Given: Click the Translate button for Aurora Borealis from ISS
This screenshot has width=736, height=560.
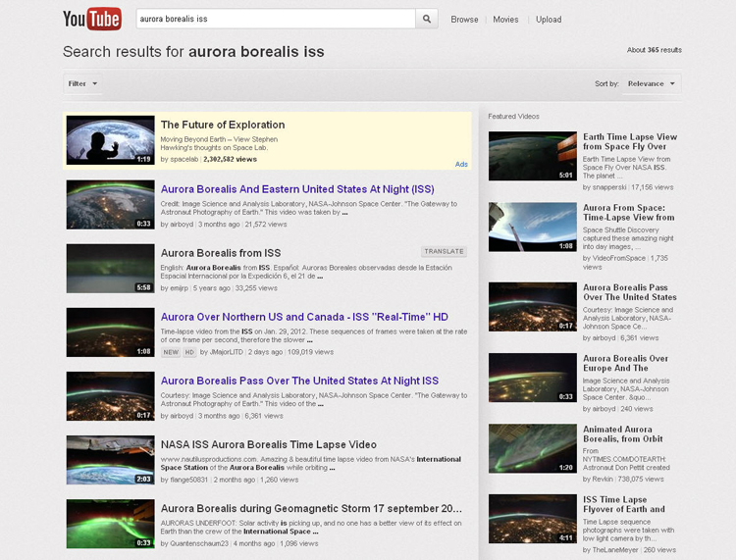Looking at the screenshot, I should tap(444, 252).
